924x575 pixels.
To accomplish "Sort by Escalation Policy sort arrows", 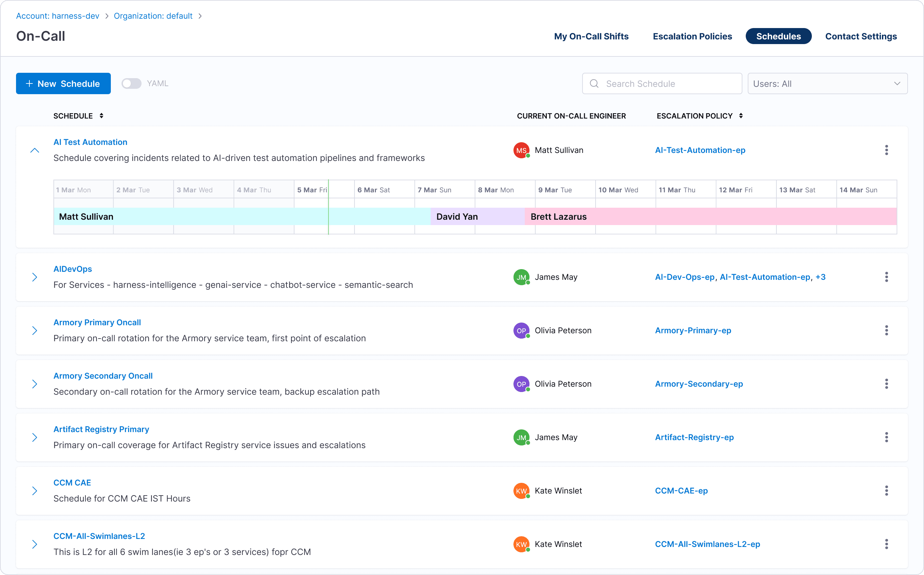I will click(741, 116).
